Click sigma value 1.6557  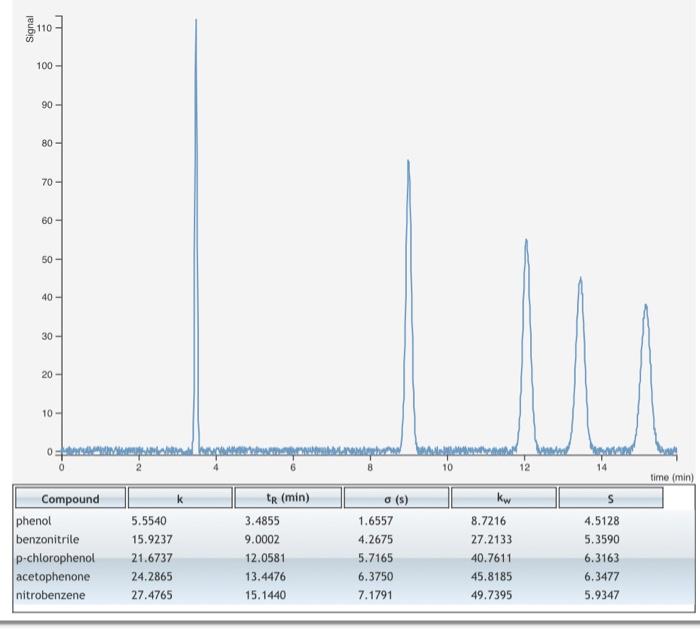pos(375,521)
